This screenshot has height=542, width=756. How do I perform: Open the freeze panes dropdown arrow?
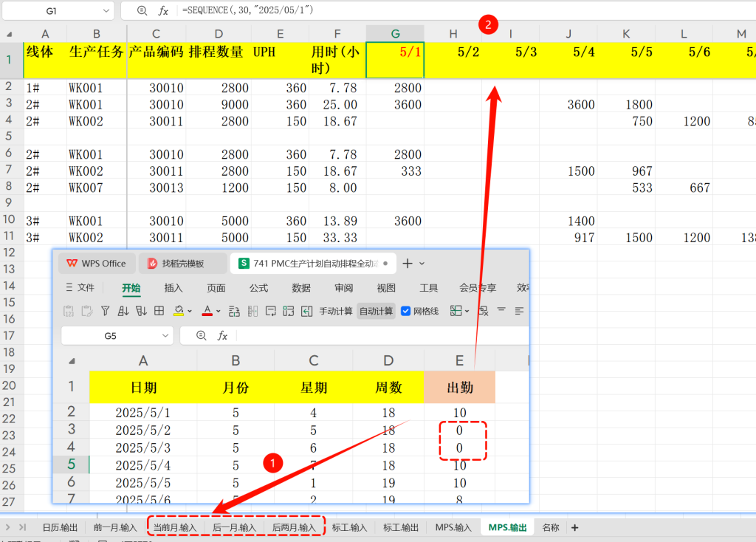467,312
